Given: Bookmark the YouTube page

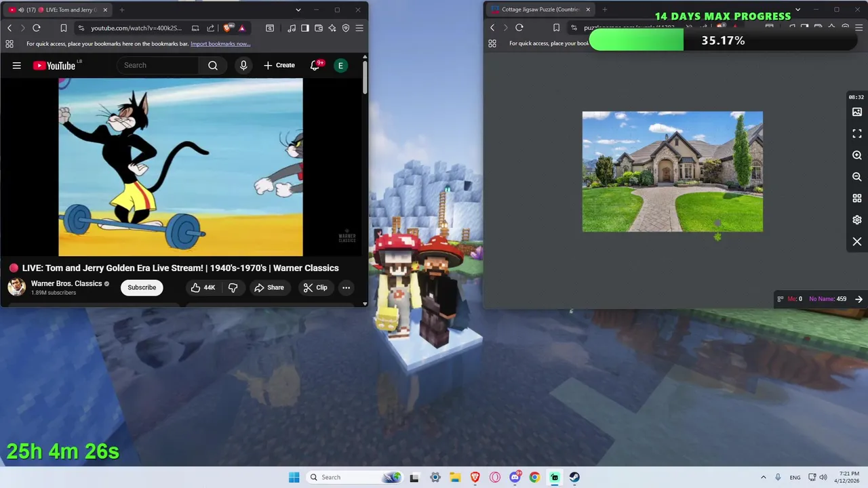Looking at the screenshot, I should pos(63,28).
